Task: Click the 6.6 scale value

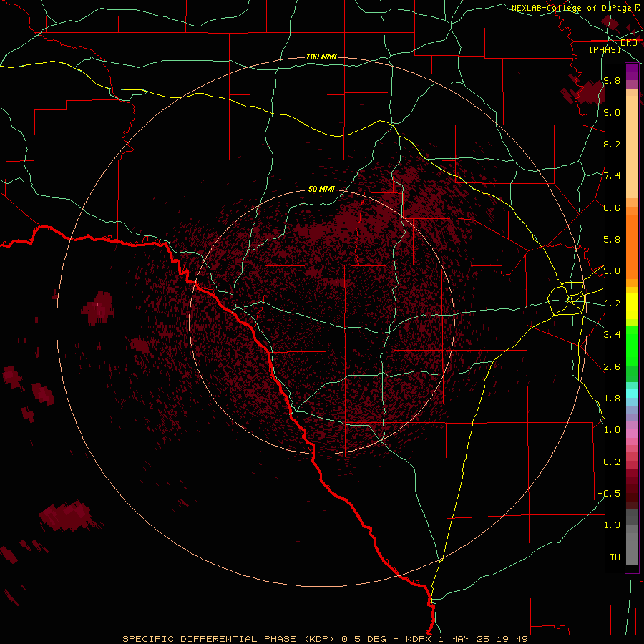Action: tap(612, 208)
